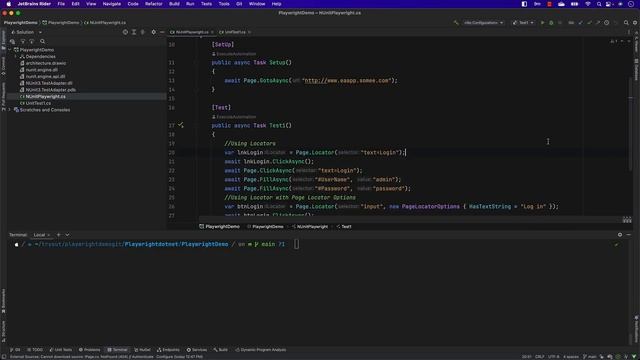
Task: Select NUnit3.TestAdapter.pdb in the solution tree
Action: pyautogui.click(x=51, y=90)
